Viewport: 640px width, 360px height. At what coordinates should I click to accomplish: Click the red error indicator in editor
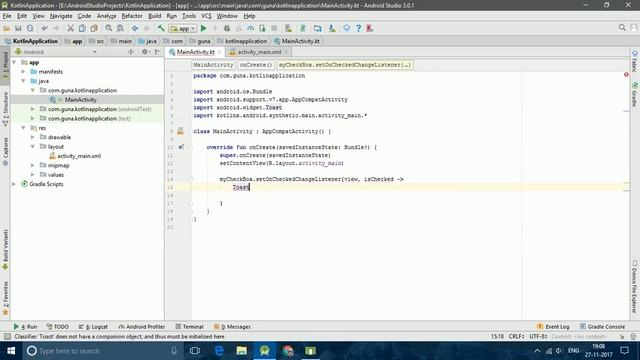626,75
